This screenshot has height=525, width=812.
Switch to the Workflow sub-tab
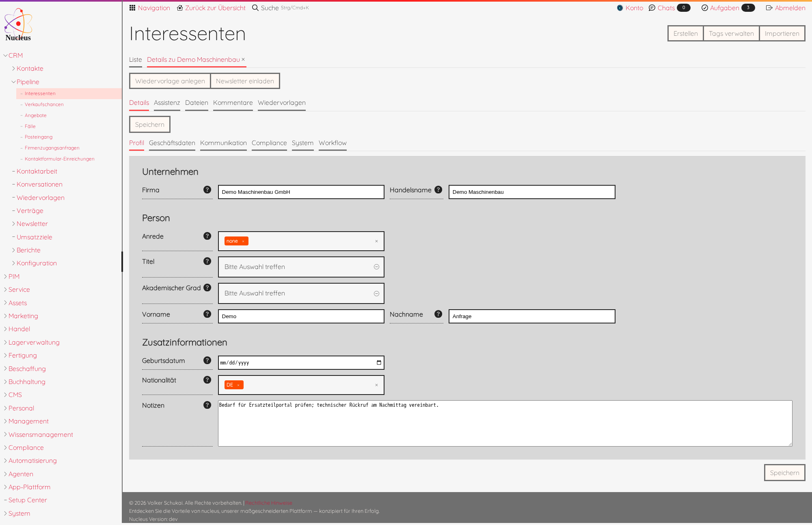click(x=333, y=143)
